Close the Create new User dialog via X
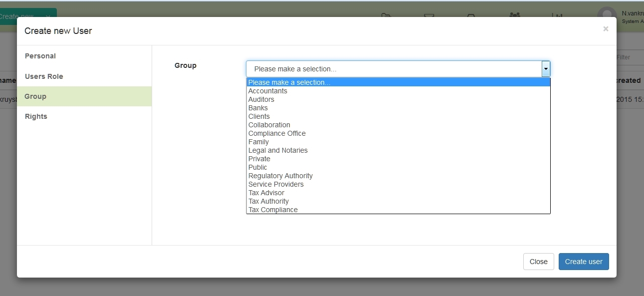 [605, 29]
